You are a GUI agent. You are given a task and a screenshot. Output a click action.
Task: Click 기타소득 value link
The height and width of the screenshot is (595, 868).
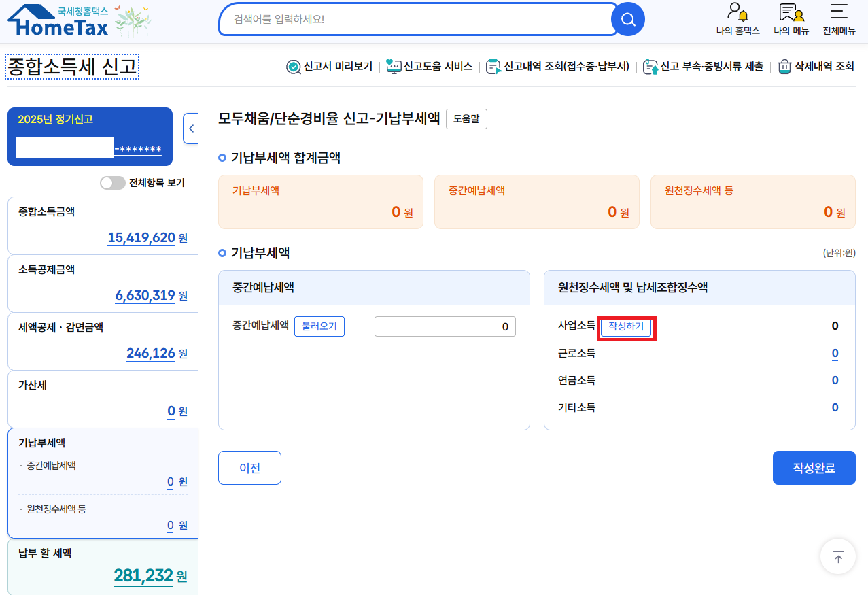[x=835, y=408]
